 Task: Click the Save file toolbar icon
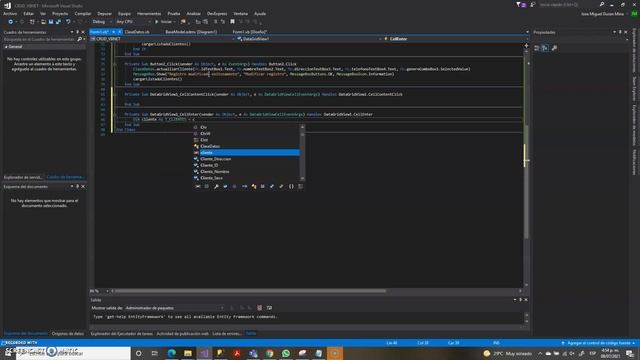[51, 22]
